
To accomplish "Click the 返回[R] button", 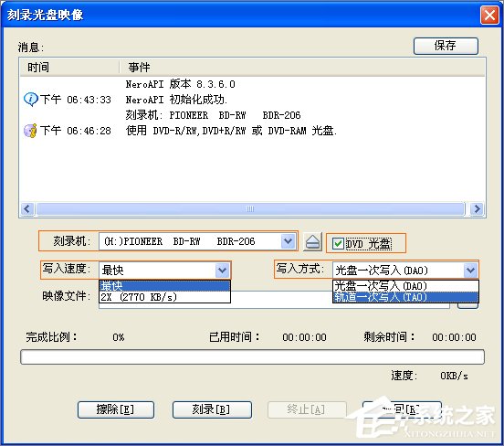I will (402, 409).
